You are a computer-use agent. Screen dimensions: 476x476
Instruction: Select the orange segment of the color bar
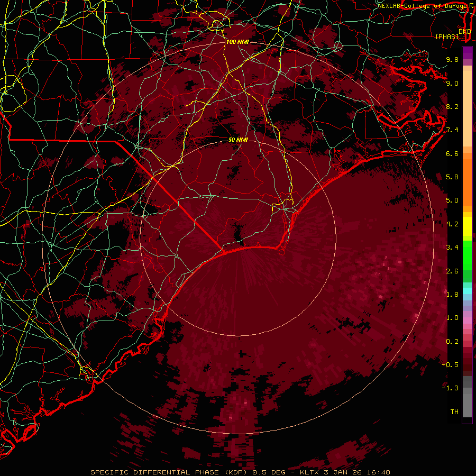coord(467,179)
